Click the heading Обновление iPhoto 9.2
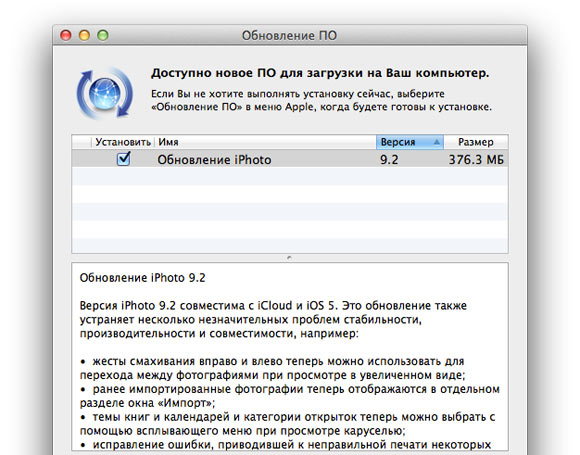Image resolution: width=580 pixels, height=455 pixels. [x=142, y=278]
